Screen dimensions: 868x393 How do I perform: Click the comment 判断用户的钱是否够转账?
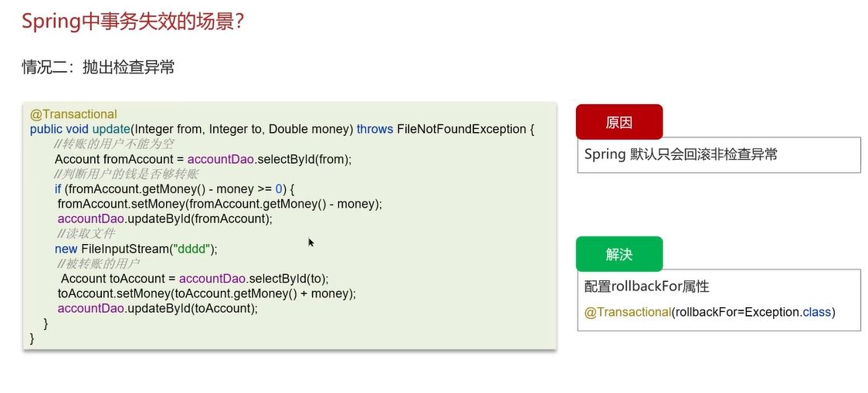click(126, 174)
